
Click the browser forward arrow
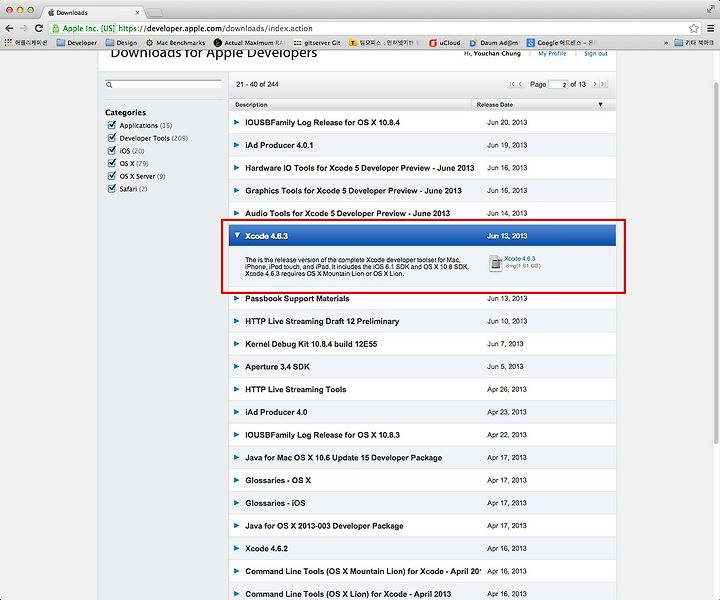pyautogui.click(x=24, y=28)
